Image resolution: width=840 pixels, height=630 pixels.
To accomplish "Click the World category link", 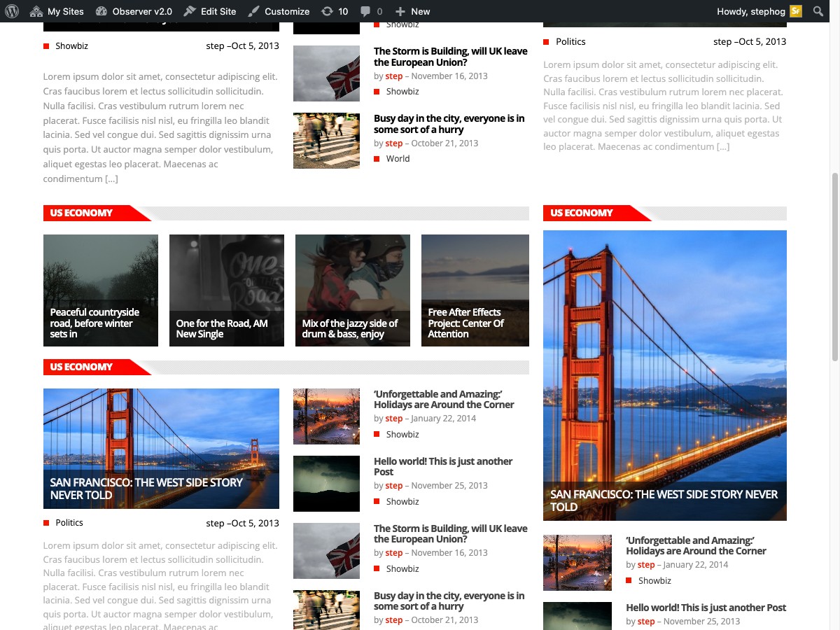I will (398, 159).
